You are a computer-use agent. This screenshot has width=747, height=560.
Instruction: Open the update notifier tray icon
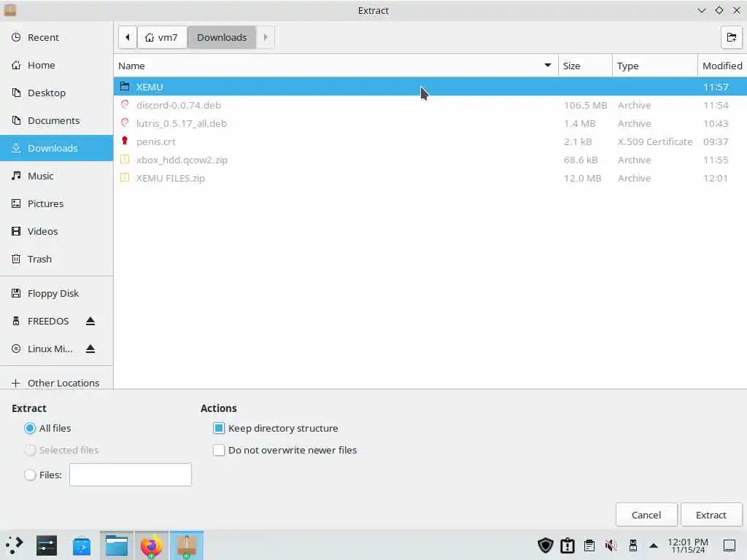point(568,545)
